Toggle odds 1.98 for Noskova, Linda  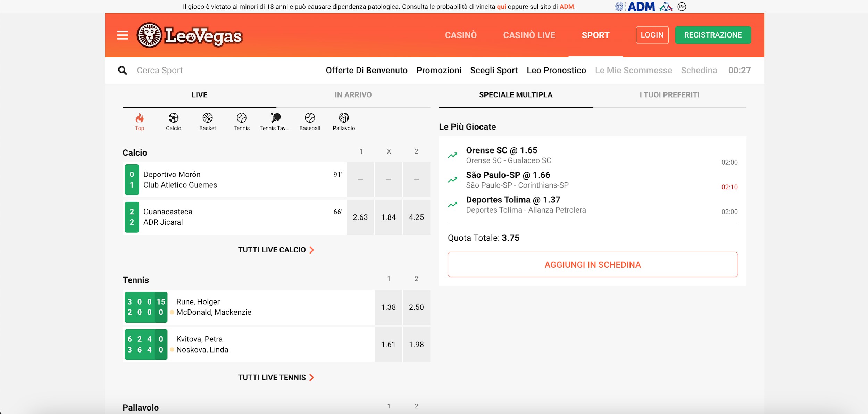point(416,345)
